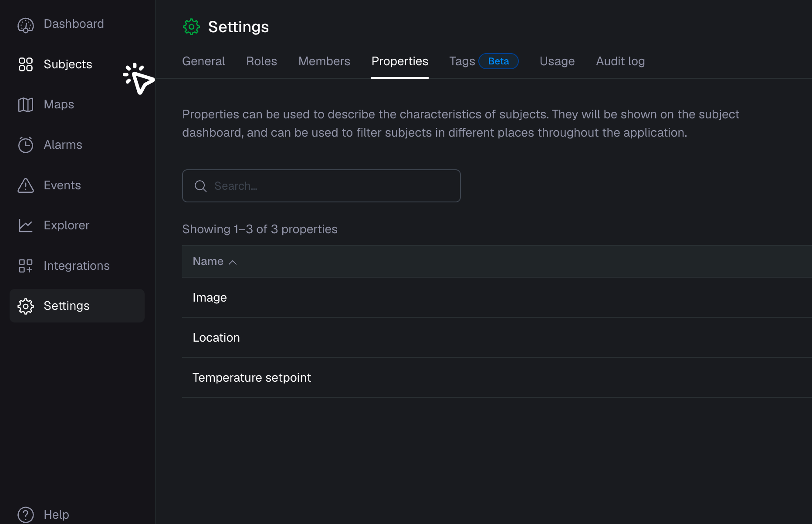
Task: Click the Dashboard gauge icon
Action: click(26, 25)
